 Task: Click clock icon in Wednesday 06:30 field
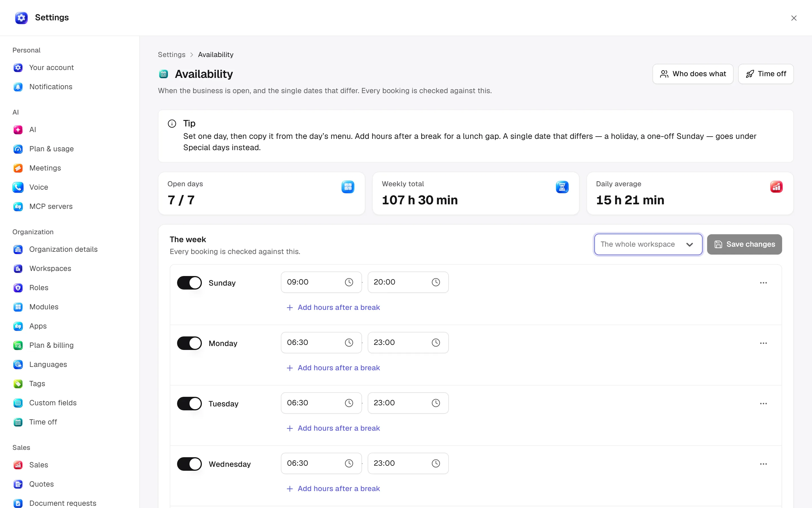(349, 463)
